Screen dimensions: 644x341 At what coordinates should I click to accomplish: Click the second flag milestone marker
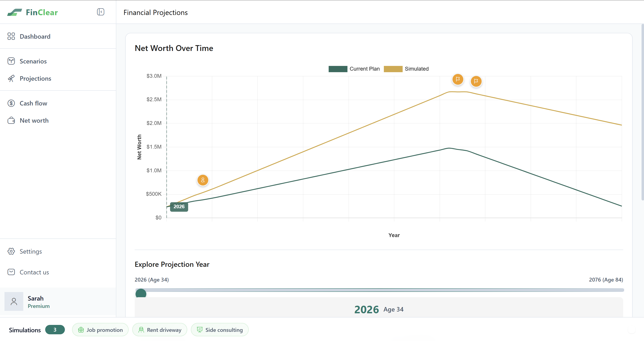pos(476,81)
